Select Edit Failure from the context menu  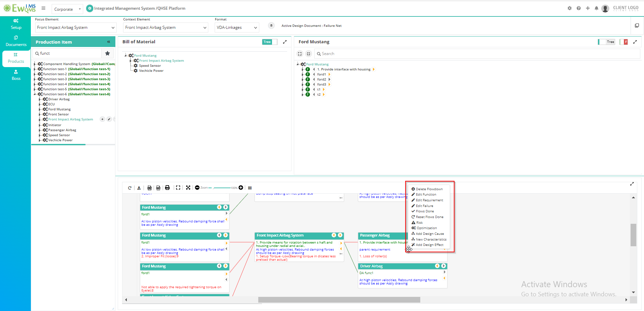pyautogui.click(x=422, y=206)
